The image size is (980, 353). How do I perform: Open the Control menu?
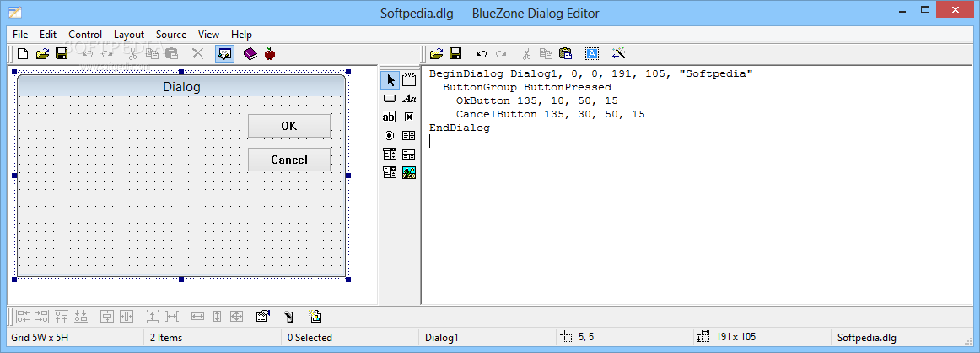86,35
